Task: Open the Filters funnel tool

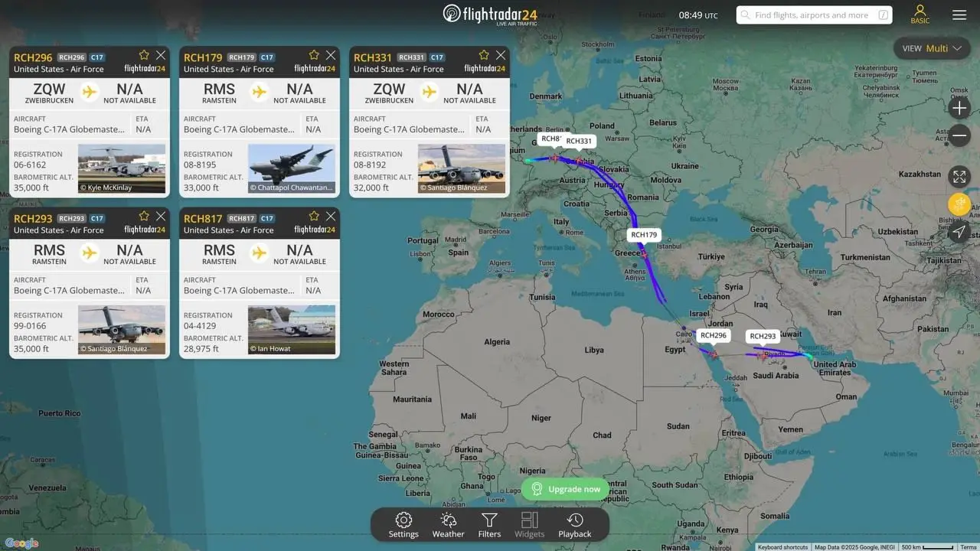Action: 489,525
